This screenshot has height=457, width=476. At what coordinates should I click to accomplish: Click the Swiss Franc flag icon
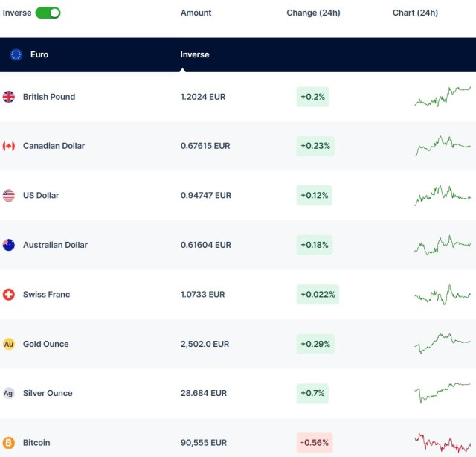tap(9, 295)
